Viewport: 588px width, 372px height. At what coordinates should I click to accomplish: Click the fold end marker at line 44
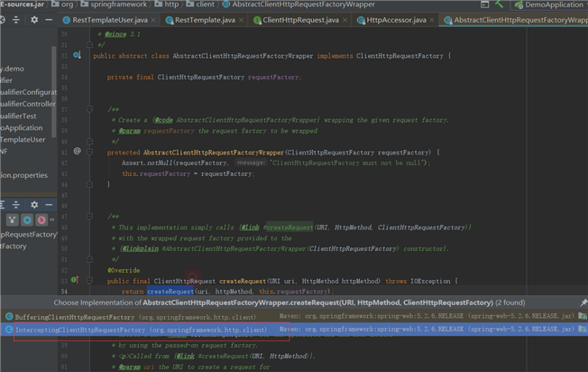(x=89, y=184)
